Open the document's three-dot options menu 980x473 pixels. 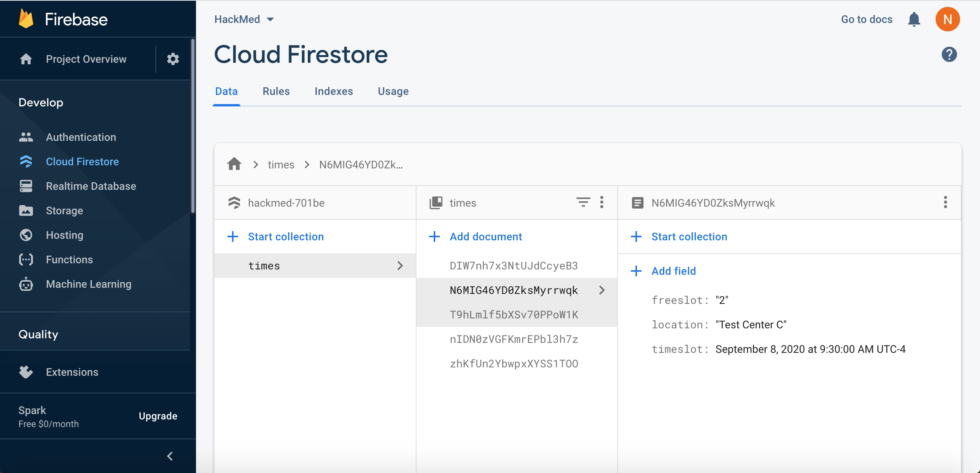click(x=945, y=202)
